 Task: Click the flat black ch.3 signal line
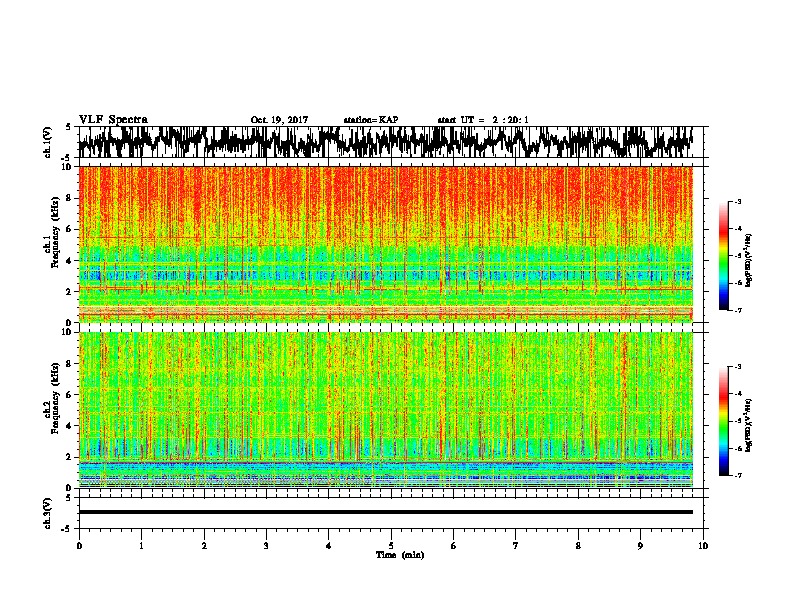(386, 512)
